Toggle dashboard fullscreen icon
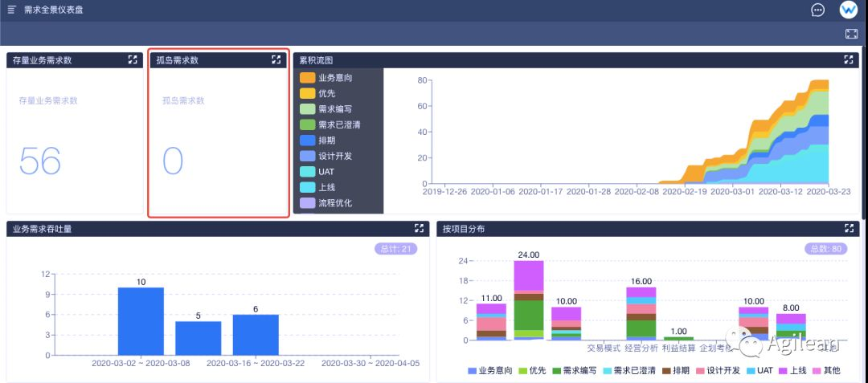The height and width of the screenshot is (383, 868). (x=851, y=34)
